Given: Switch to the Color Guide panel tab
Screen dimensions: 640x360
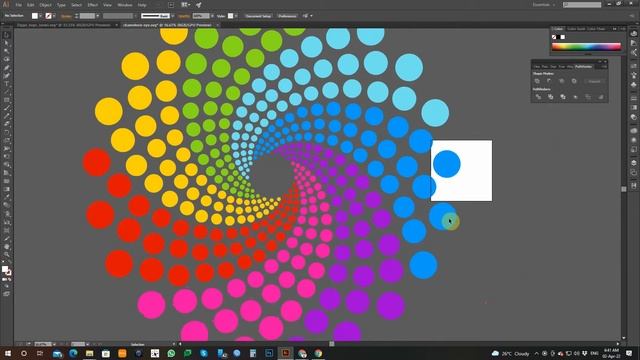Looking at the screenshot, I should pos(576,29).
